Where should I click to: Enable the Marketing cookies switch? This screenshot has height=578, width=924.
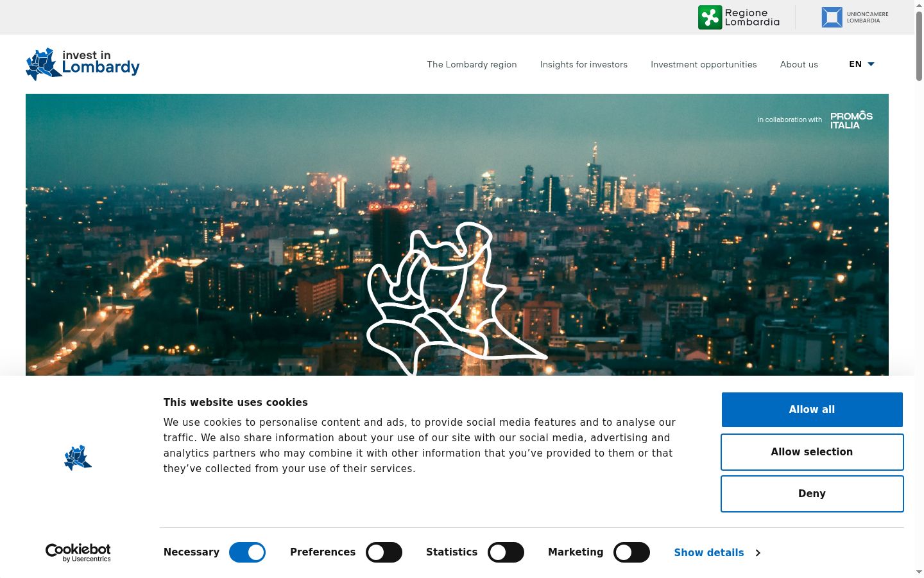click(631, 552)
